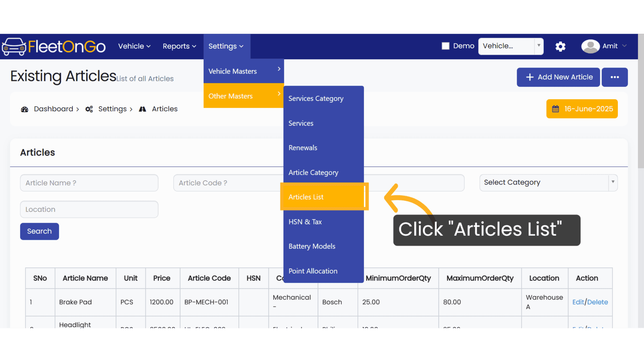
Task: Open the Vehicle... selector dropdown
Action: (x=511, y=46)
